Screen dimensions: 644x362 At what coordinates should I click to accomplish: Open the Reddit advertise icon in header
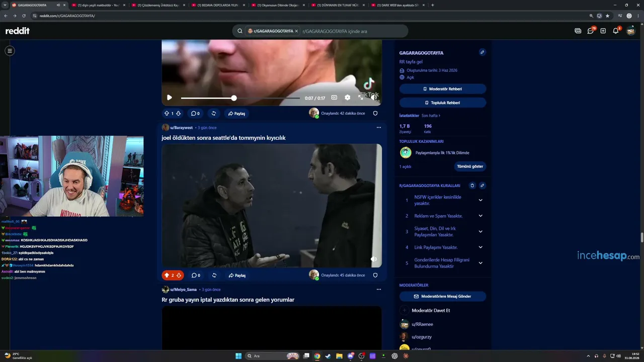[x=578, y=31]
